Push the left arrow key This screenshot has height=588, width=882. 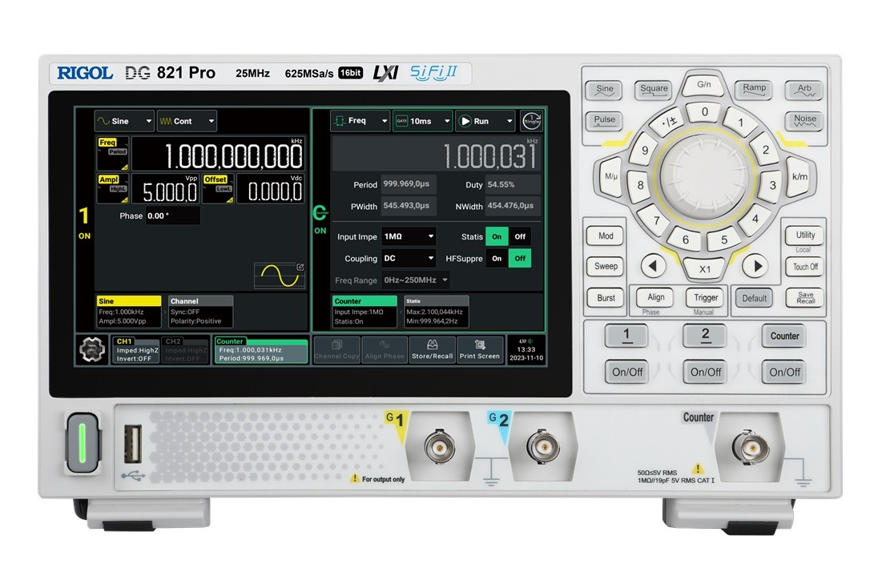coord(653,266)
